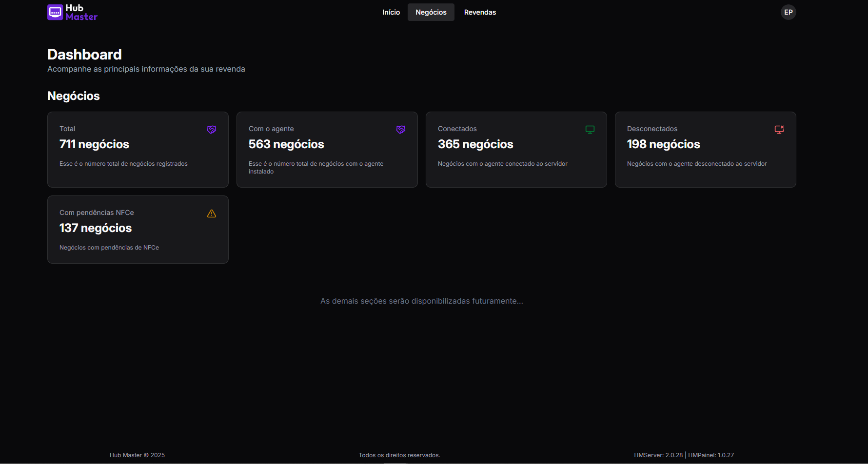Switch to the Início tab

pyautogui.click(x=391, y=12)
